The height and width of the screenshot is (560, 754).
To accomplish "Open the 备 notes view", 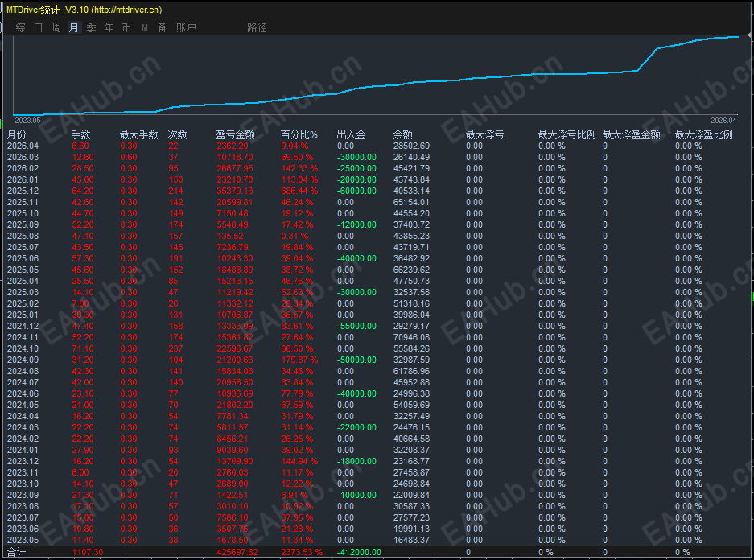I will pos(159,27).
